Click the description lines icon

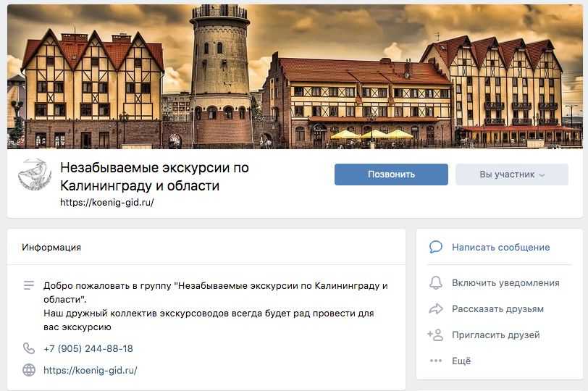coord(29,285)
